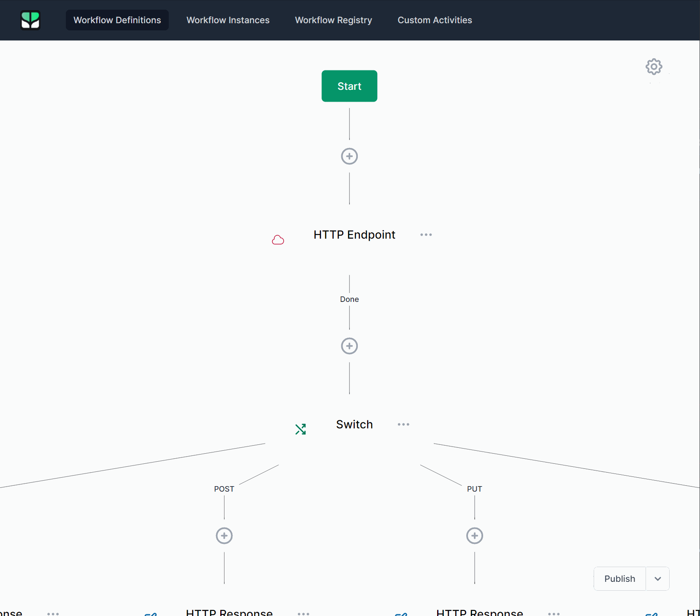
Task: Select the HTTP Endpoint activity title
Action: pyautogui.click(x=354, y=234)
